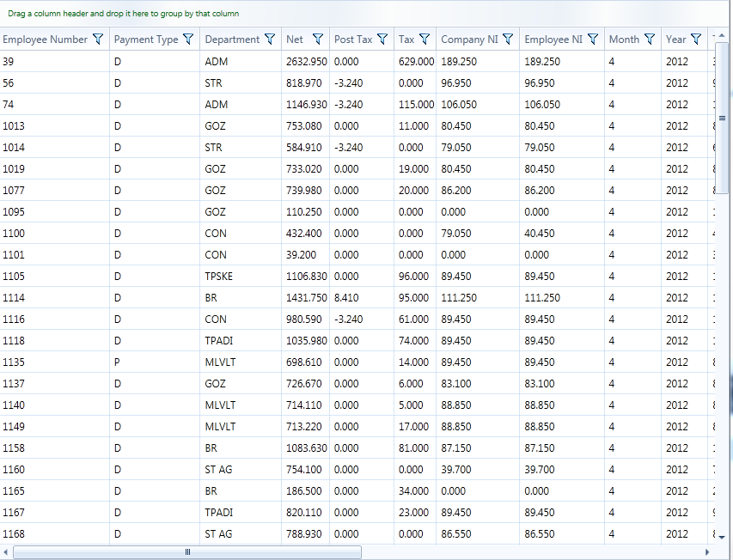Open filter for Employee Number column
The image size is (733, 560).
98,40
